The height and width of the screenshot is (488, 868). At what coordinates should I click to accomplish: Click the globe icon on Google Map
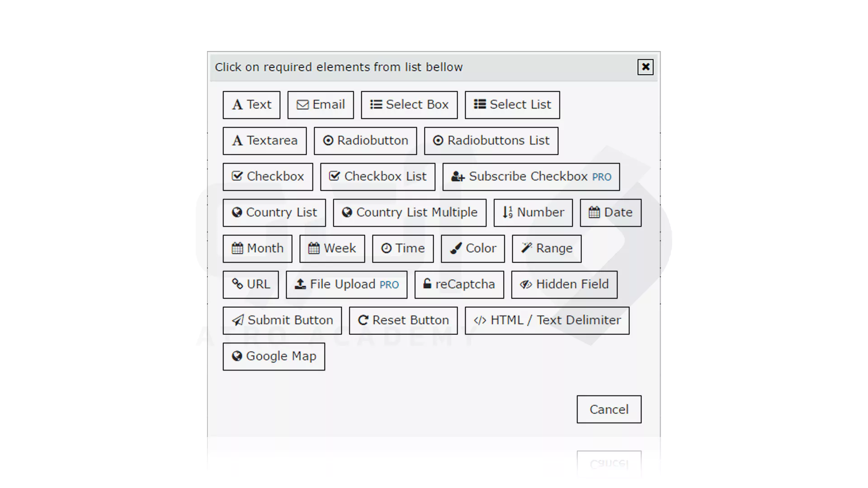(x=237, y=356)
